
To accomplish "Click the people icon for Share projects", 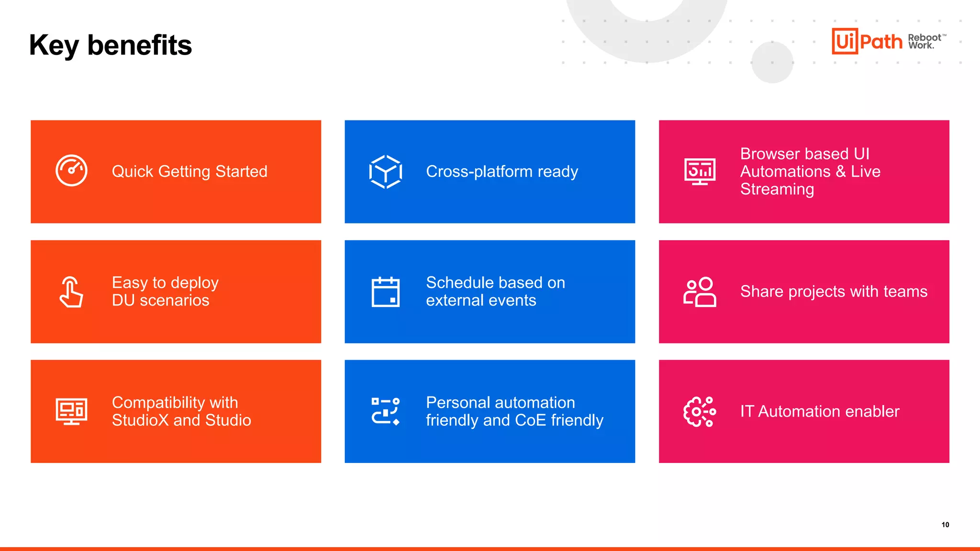I will (700, 292).
